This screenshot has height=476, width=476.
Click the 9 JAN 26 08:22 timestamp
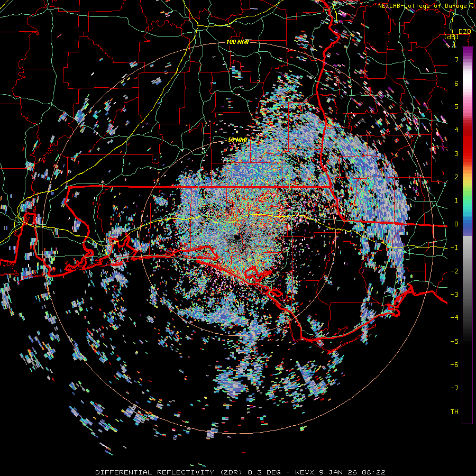pos(352,472)
